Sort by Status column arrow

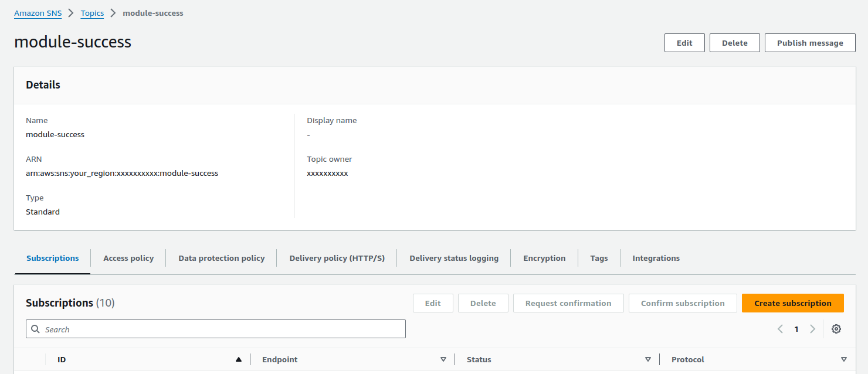point(647,359)
